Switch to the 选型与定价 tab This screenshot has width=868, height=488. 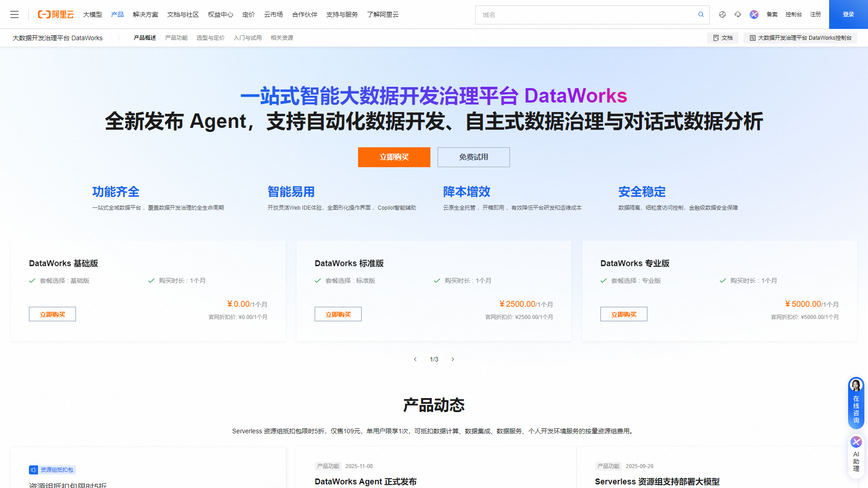210,38
